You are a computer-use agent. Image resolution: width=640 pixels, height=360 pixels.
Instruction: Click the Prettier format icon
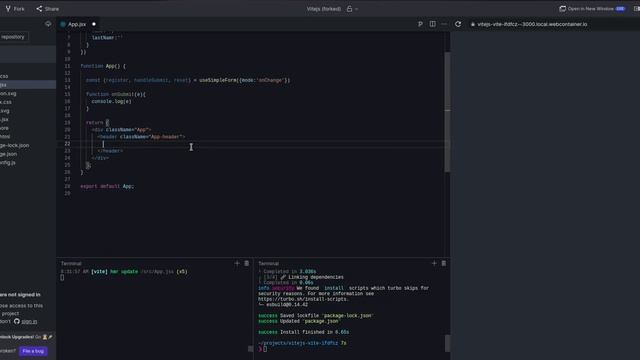(x=420, y=24)
